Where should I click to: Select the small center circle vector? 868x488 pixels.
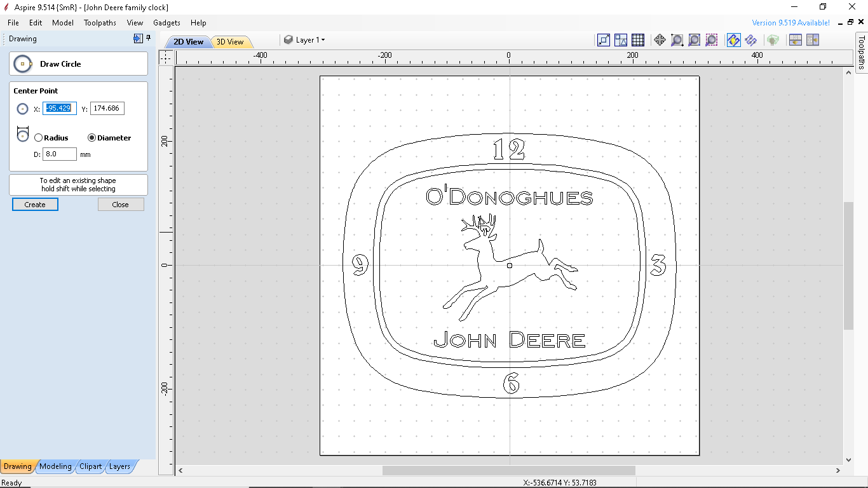click(x=510, y=266)
